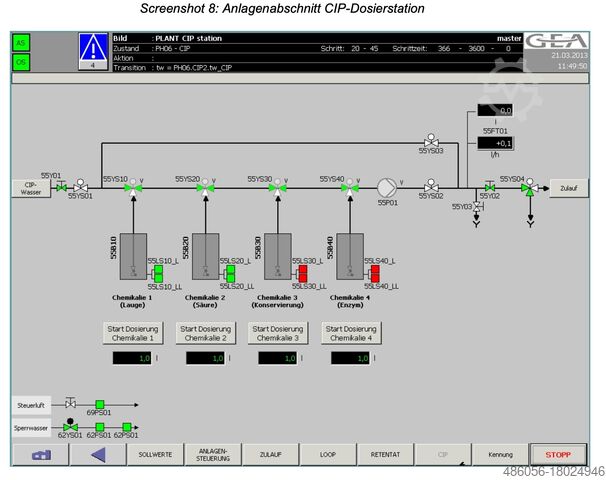Toggle the 55YS02 valve after pump
Screen dimensions: 606x480
tap(431, 186)
